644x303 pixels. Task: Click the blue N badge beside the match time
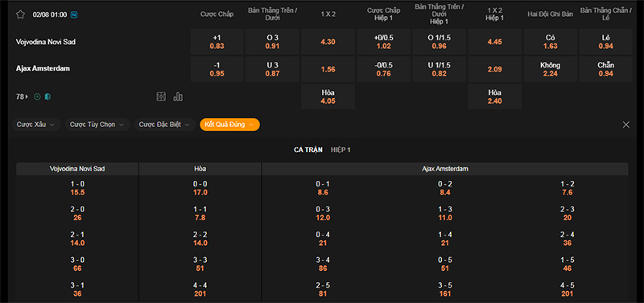74,14
